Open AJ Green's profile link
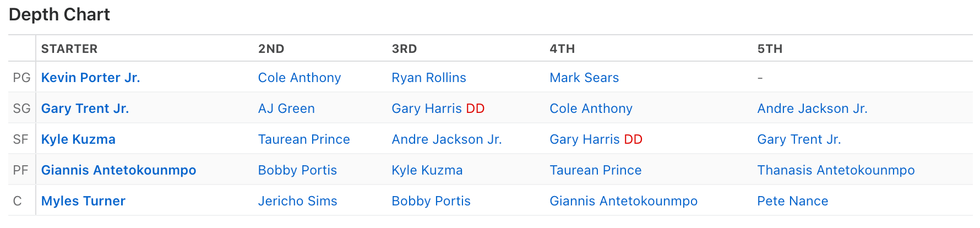 pos(286,108)
